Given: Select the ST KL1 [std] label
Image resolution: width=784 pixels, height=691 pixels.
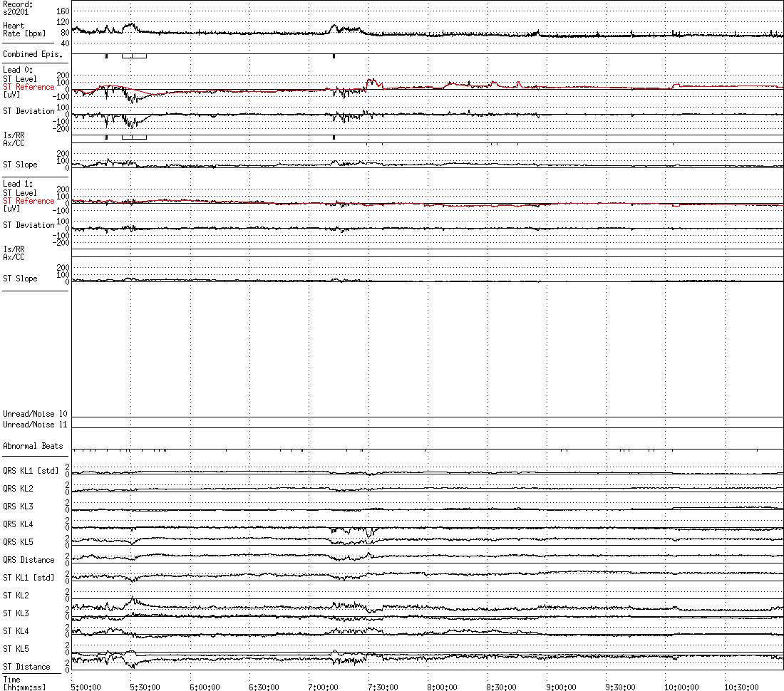Looking at the screenshot, I should tap(29, 578).
